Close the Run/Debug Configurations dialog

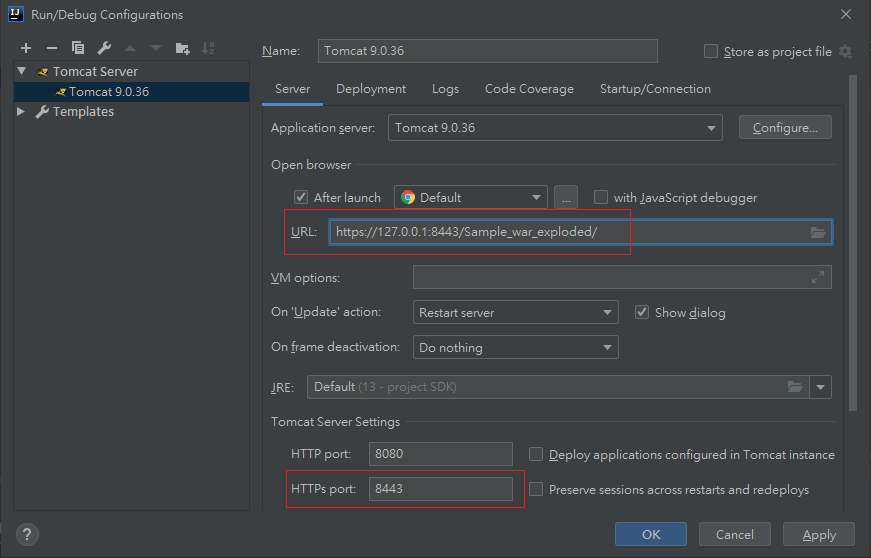pyautogui.click(x=845, y=14)
